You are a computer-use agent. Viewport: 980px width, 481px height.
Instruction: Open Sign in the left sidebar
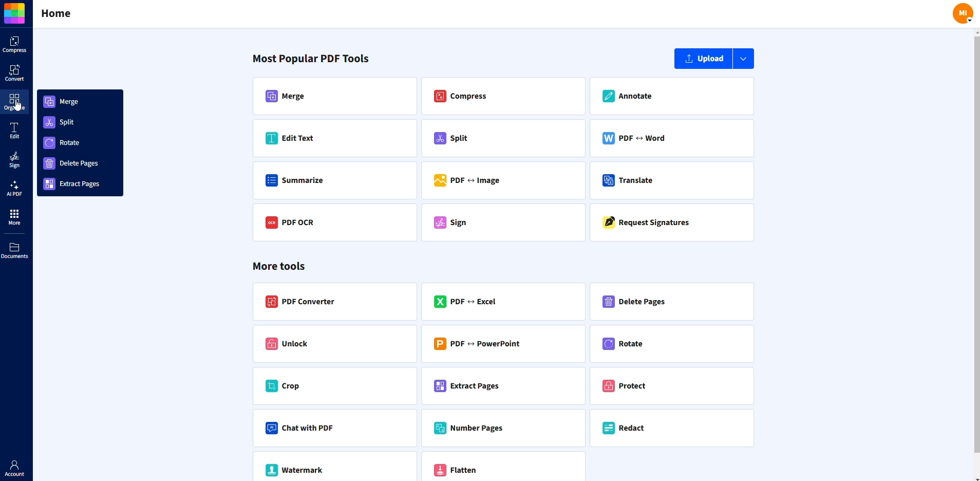[14, 159]
